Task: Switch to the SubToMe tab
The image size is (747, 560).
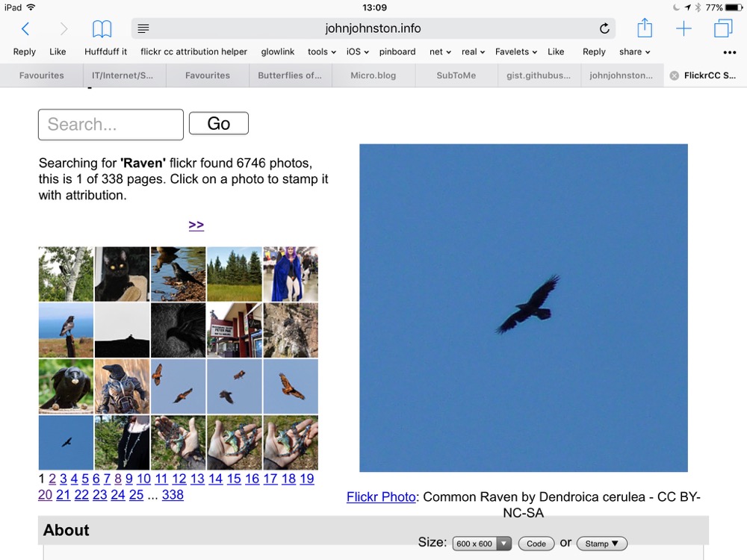Action: pos(456,75)
